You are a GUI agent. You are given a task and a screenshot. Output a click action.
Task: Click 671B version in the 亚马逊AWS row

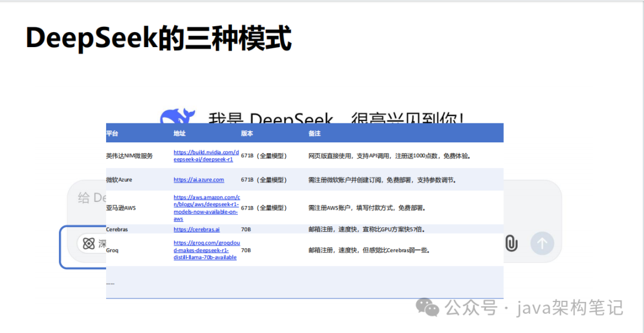pyautogui.click(x=264, y=208)
